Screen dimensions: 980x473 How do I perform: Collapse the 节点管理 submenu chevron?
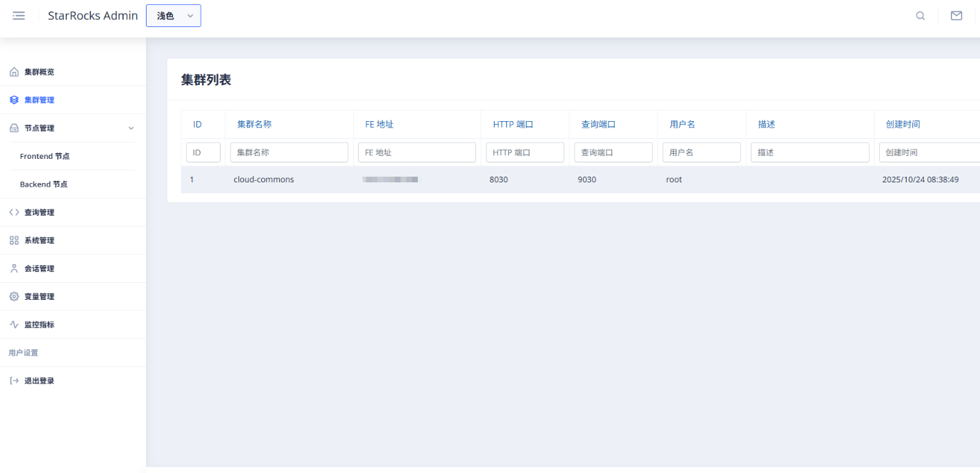pos(130,128)
